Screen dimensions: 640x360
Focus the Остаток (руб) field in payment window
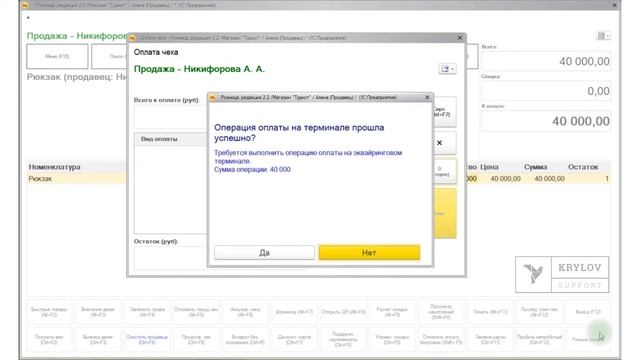click(x=171, y=258)
